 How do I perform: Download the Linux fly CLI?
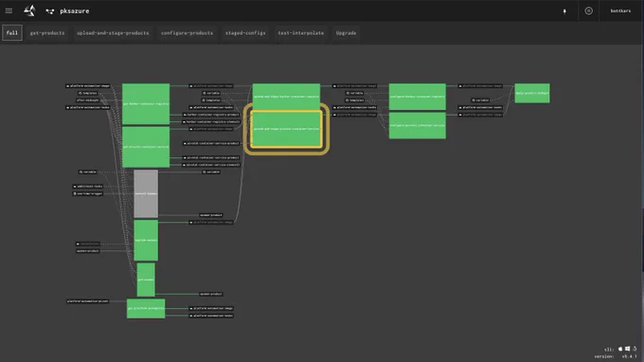click(635, 349)
